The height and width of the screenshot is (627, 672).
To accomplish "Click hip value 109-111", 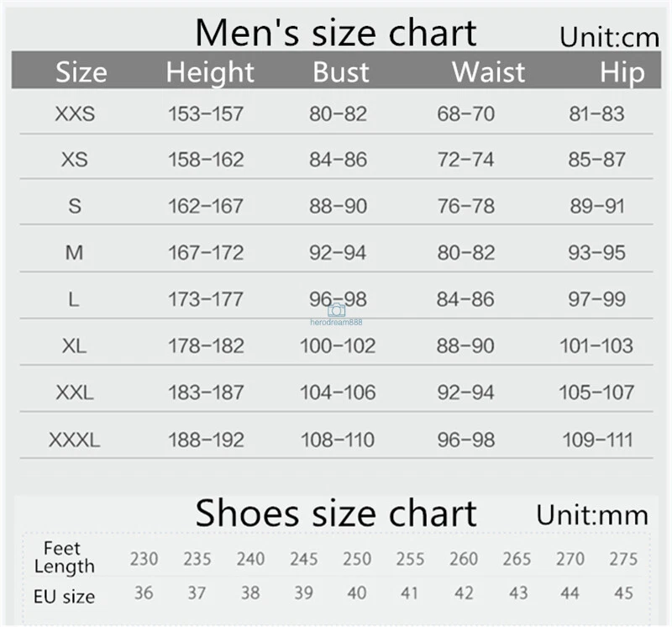I will pos(597,440).
